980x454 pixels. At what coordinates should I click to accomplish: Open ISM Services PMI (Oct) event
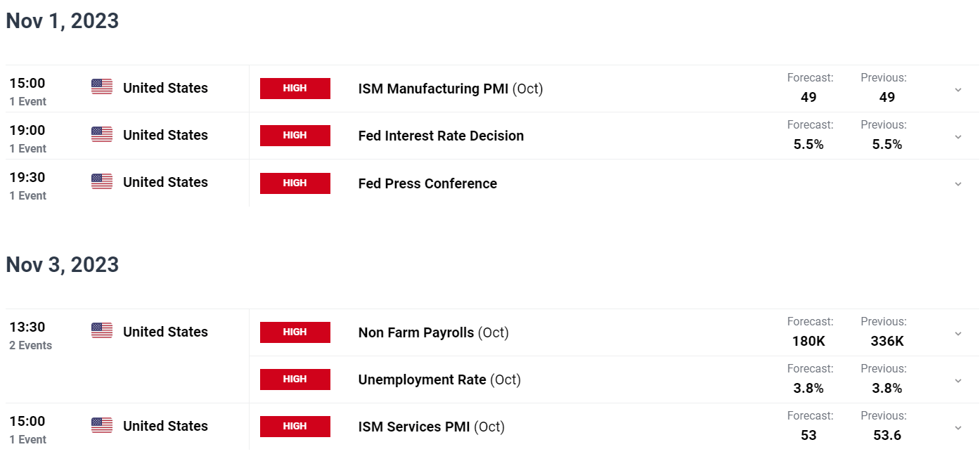click(x=432, y=427)
